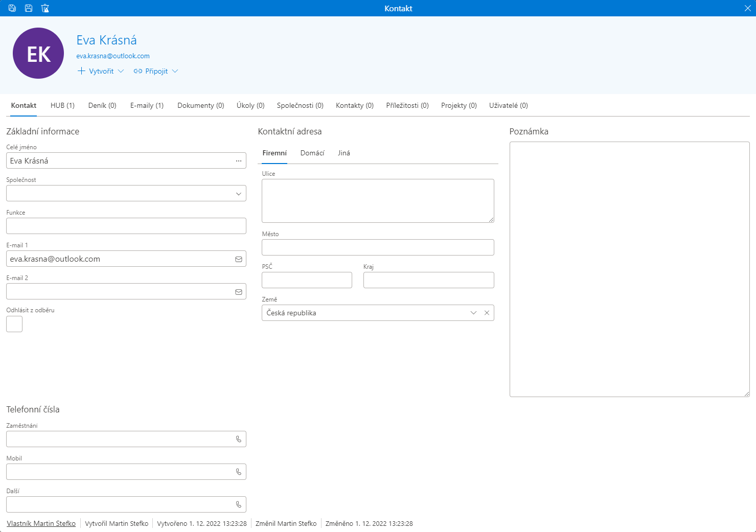Close the Kontakt window
This screenshot has width=756, height=532.
pyautogui.click(x=747, y=8)
